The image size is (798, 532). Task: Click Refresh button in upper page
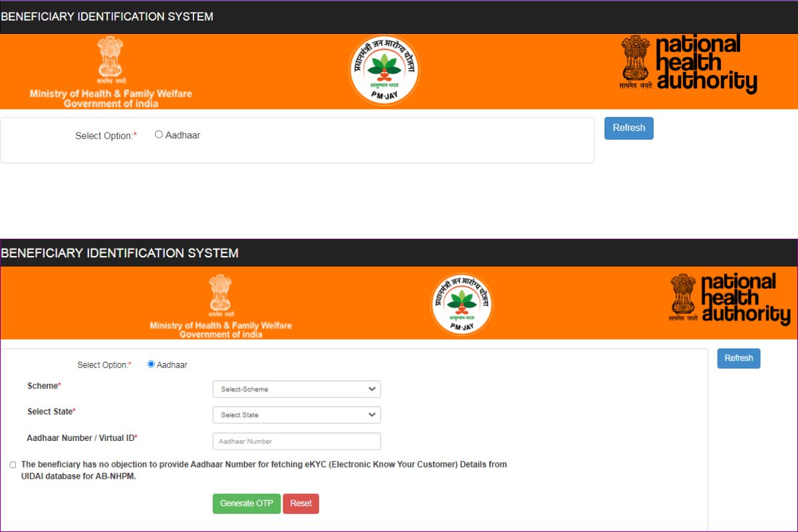point(629,128)
